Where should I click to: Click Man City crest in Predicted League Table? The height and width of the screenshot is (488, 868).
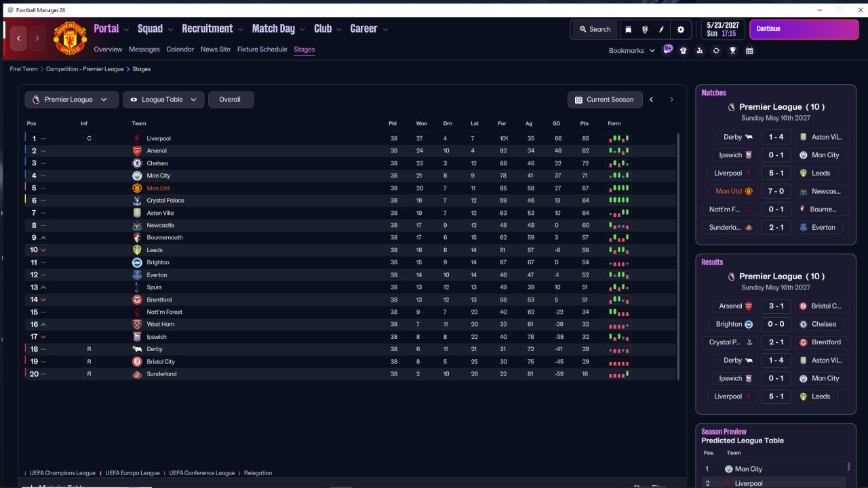pos(728,469)
